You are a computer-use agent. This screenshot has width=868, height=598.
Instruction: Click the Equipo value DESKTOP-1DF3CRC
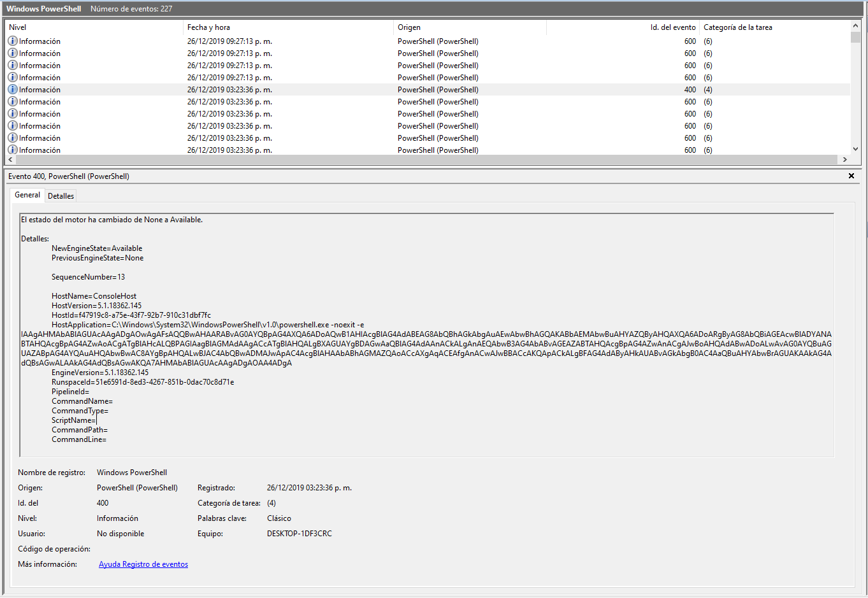(x=300, y=534)
